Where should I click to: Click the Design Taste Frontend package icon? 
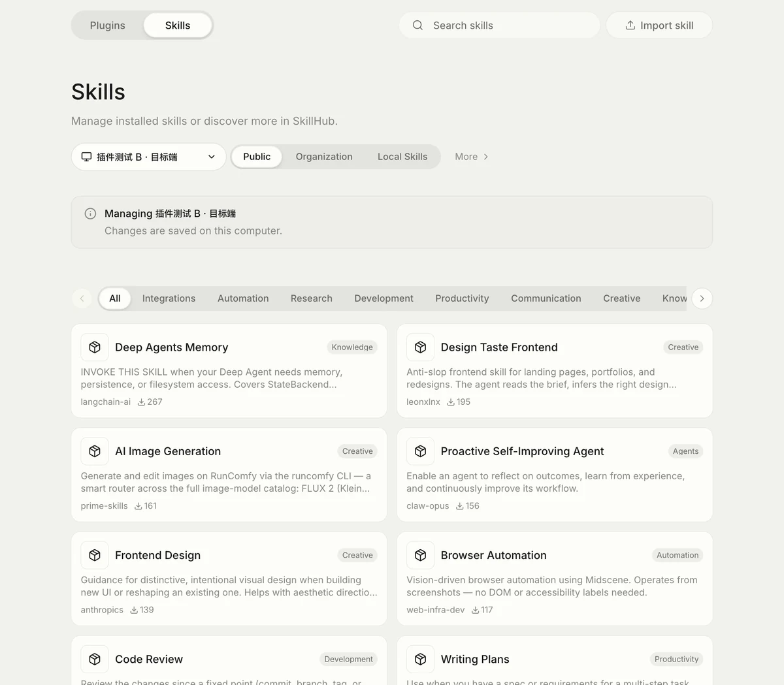coord(421,347)
